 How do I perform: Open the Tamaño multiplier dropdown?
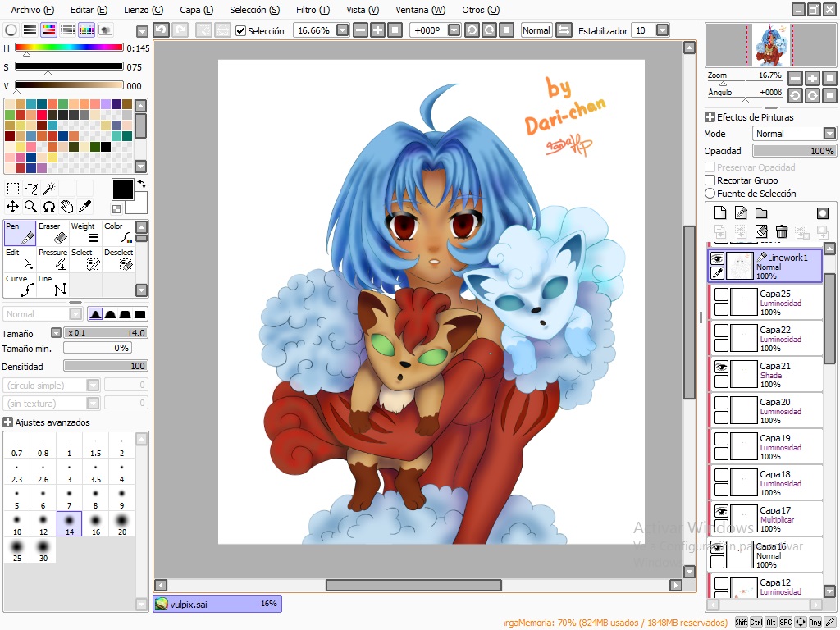pos(57,333)
